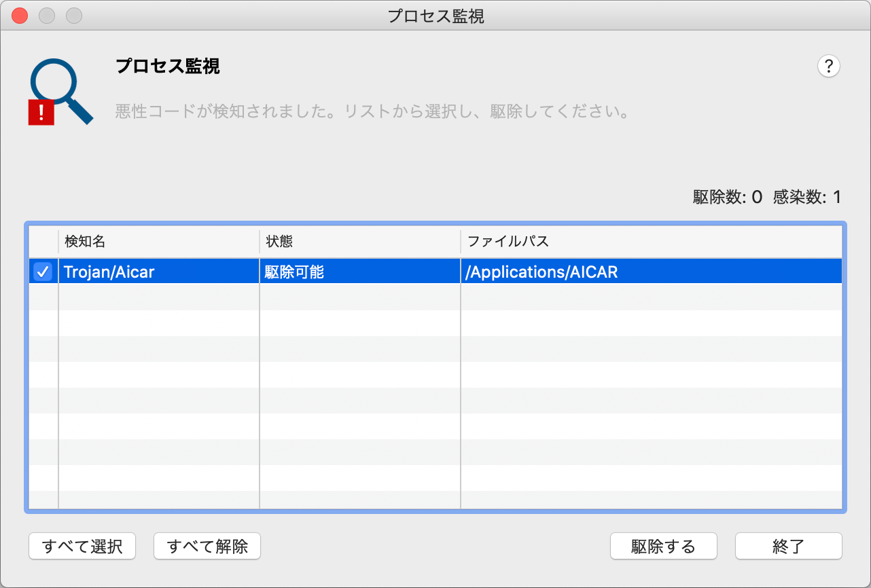The width and height of the screenshot is (871, 588).
Task: Click the 駆除する button
Action: (664, 546)
